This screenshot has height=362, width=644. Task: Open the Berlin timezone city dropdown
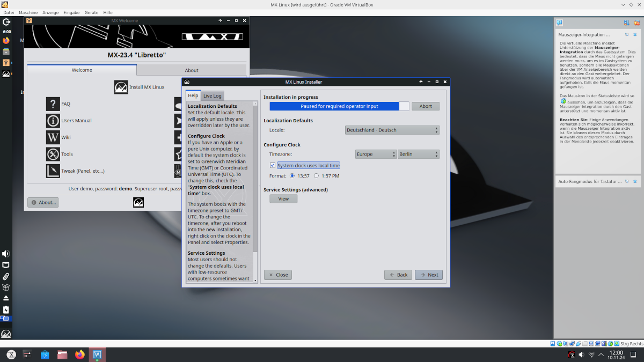pos(419,154)
